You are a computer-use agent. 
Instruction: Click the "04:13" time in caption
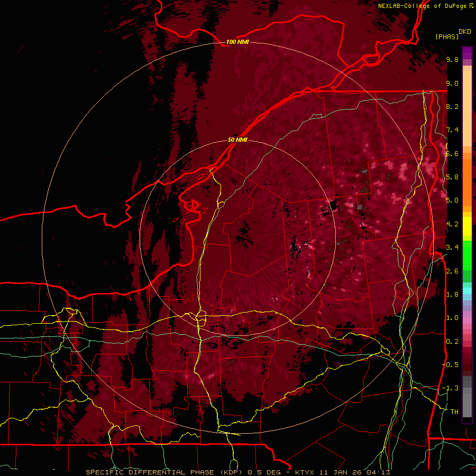378,472
